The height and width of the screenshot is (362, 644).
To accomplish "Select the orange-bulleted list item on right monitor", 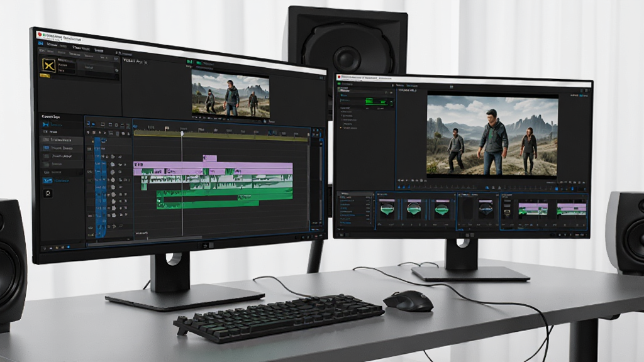I will [350, 128].
